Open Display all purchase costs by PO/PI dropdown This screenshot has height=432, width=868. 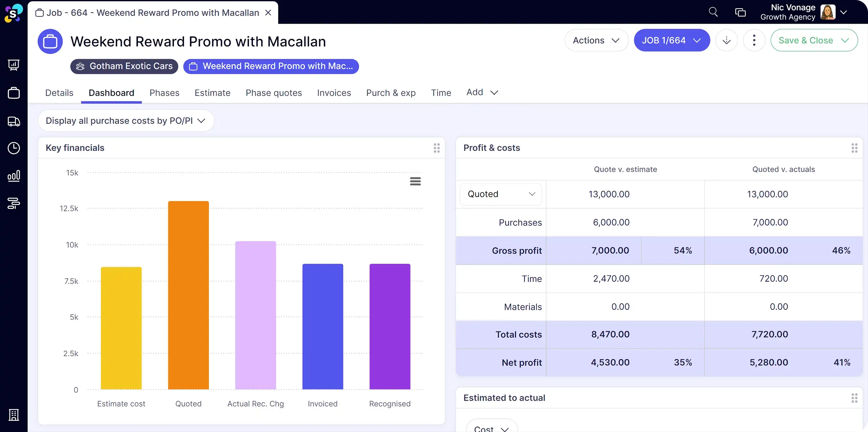point(126,120)
